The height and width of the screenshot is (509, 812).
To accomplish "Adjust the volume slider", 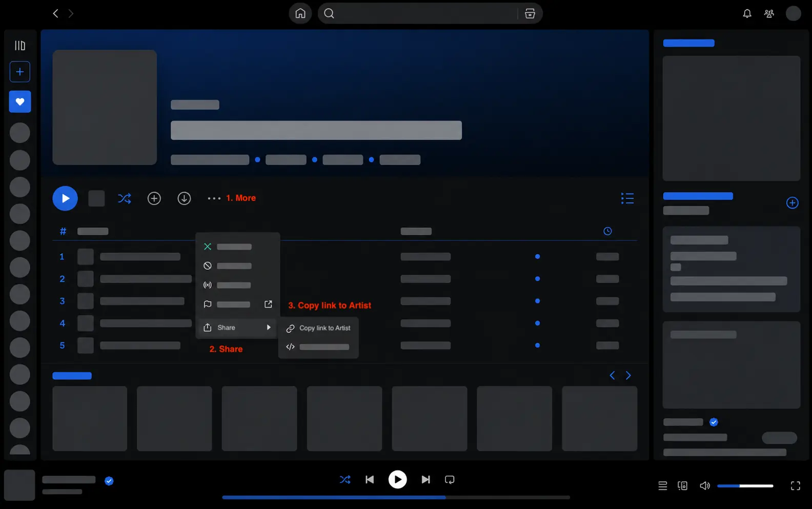I will 745,486.
